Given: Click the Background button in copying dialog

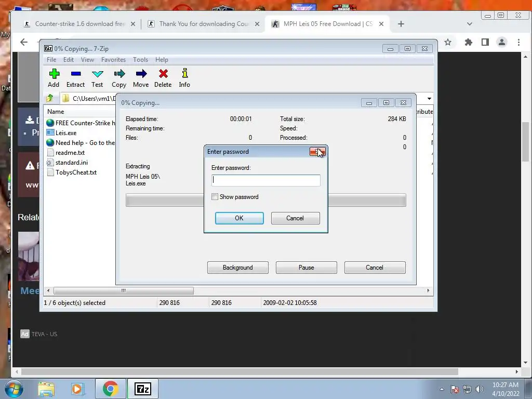Looking at the screenshot, I should 238,268.
